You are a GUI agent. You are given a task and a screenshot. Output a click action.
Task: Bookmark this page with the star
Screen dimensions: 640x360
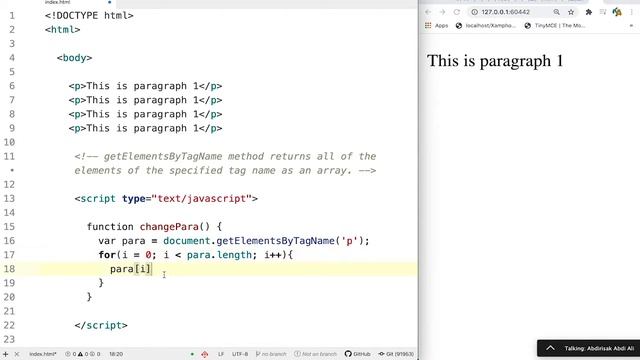point(571,12)
